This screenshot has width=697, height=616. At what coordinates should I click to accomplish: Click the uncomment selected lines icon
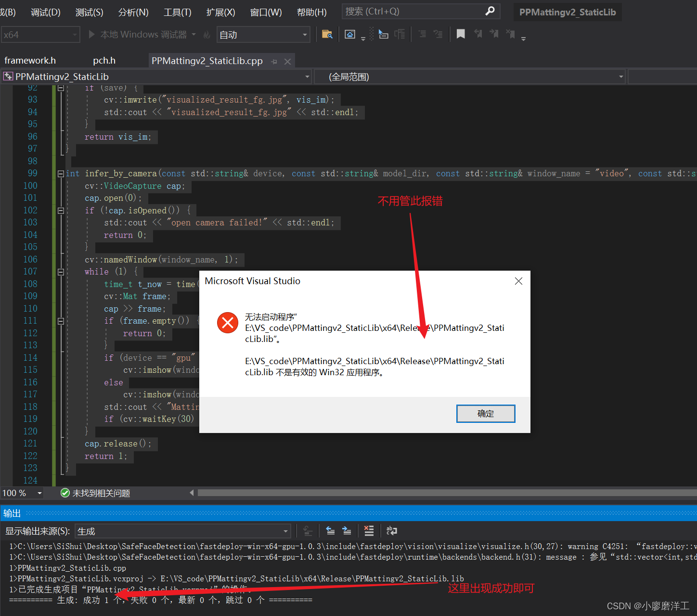pos(438,34)
